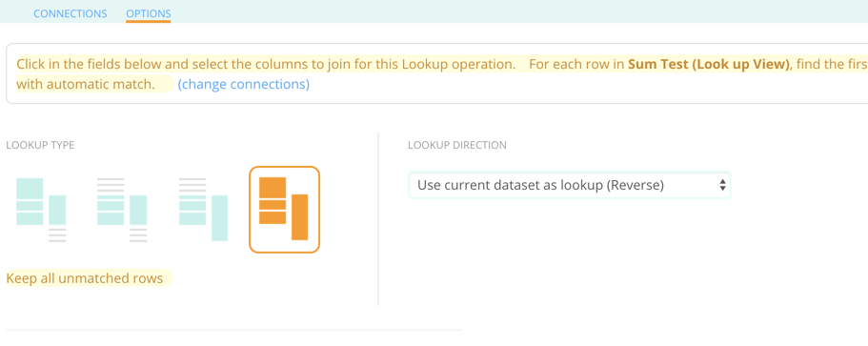The image size is (868, 346).
Task: Click 'Use current dataset as lookup (Reverse)' text
Action: click(540, 185)
